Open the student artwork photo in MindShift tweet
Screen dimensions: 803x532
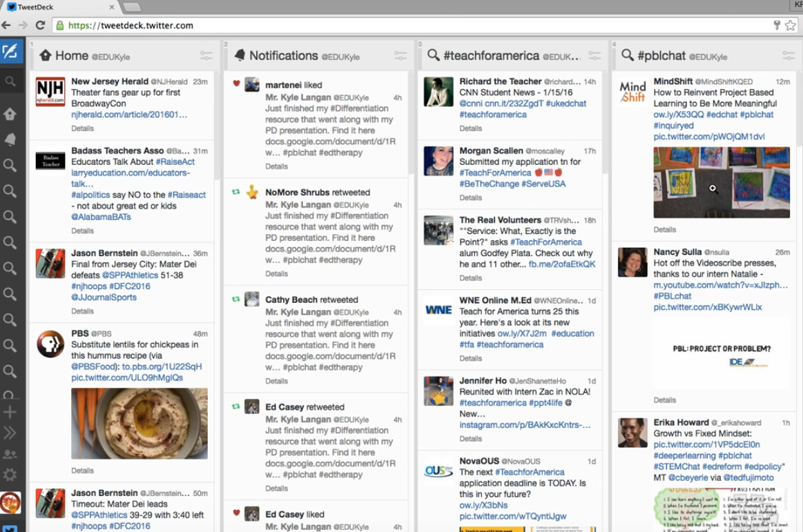[x=722, y=182]
